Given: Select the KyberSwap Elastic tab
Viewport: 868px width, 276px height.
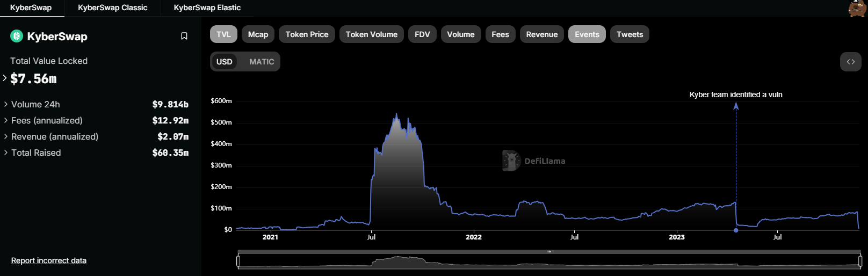Looking at the screenshot, I should pos(207,8).
